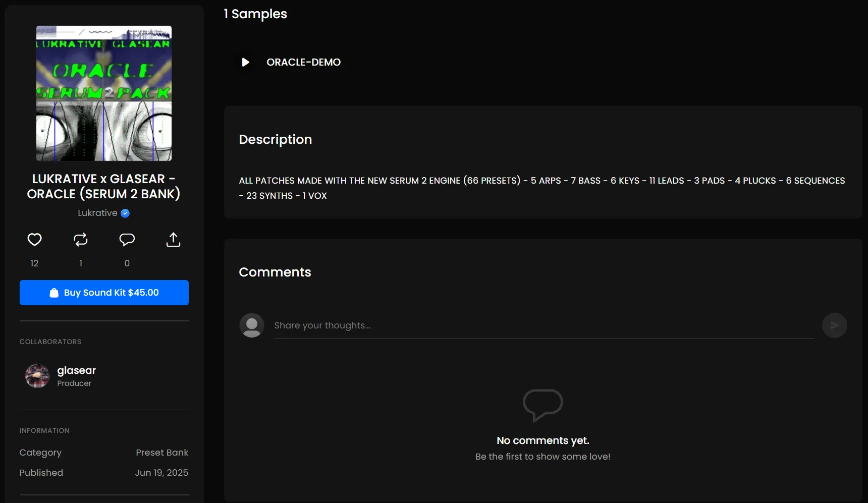Click the COLLABORATORS section label

50,342
